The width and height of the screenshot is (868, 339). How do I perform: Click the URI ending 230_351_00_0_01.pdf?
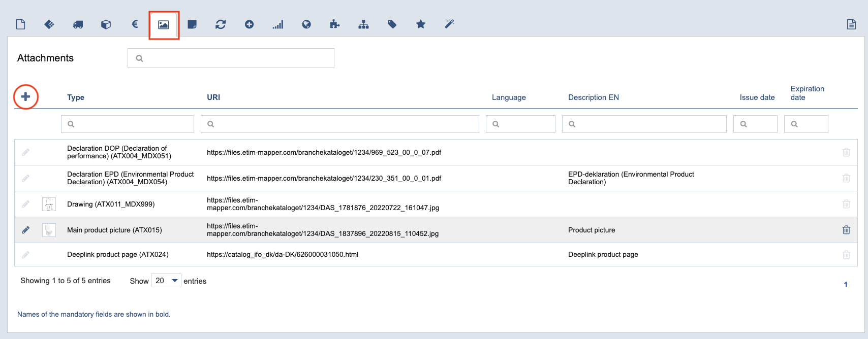(324, 178)
